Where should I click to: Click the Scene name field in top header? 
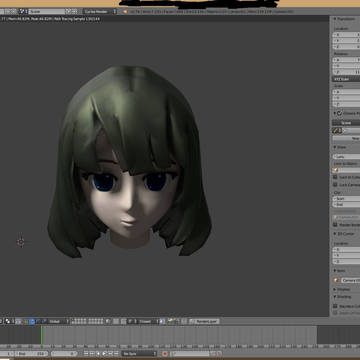tap(46, 12)
